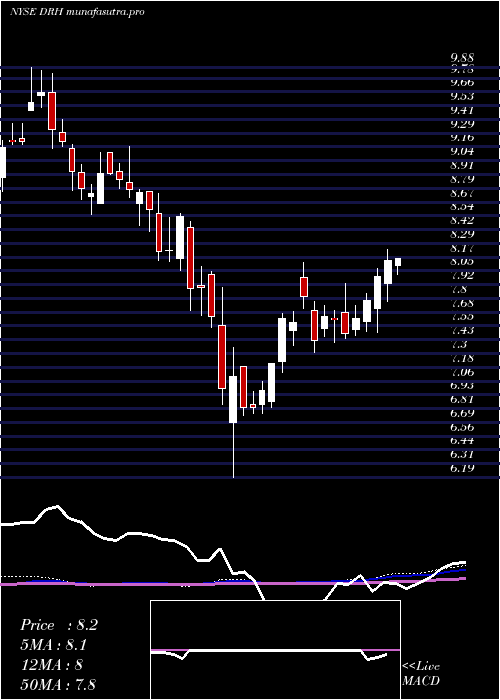
Task: Click the NYSE DRH chart title
Action: pos(77,12)
